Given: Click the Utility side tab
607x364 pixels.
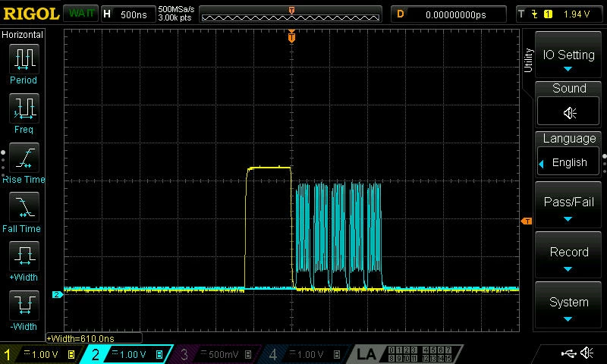Looking at the screenshot, I should point(527,61).
